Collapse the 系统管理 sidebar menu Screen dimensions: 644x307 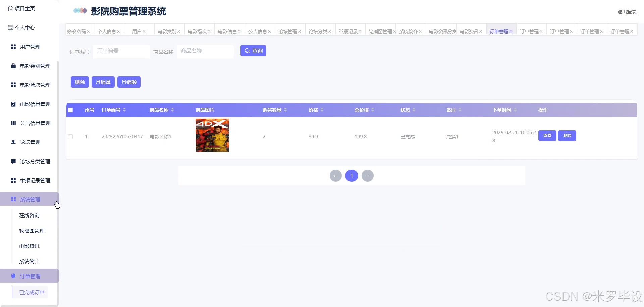[x=30, y=199]
